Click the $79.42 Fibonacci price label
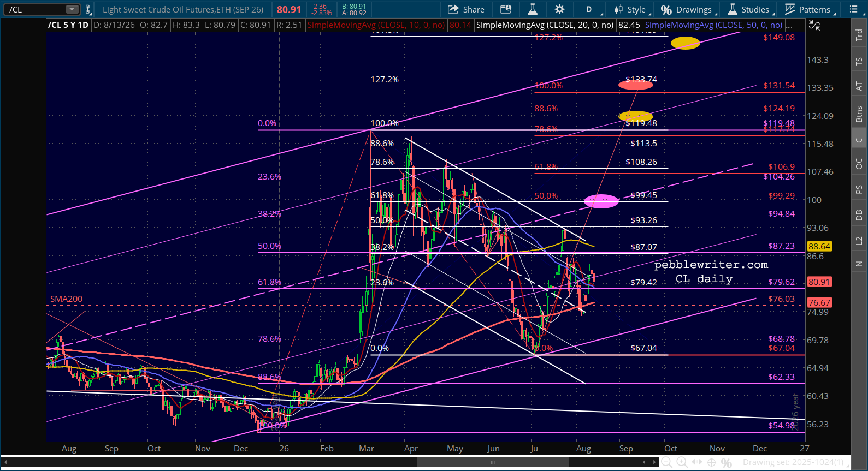The width and height of the screenshot is (868, 471). (x=643, y=283)
